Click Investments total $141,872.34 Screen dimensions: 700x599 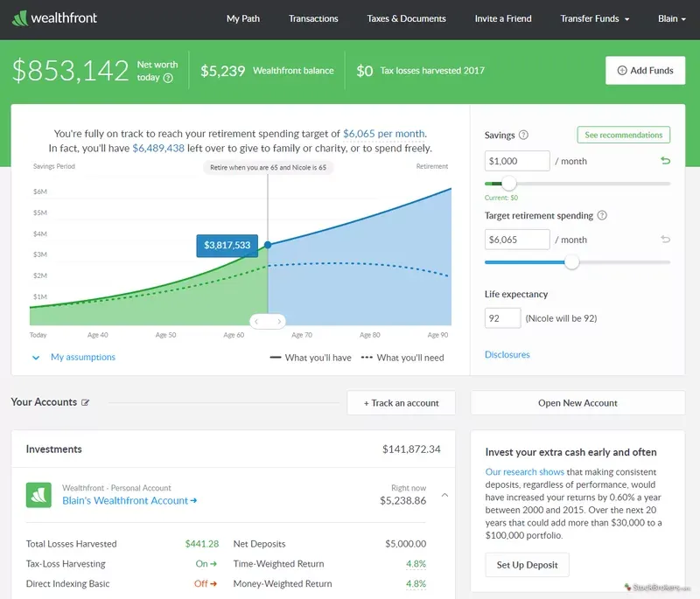(x=411, y=449)
